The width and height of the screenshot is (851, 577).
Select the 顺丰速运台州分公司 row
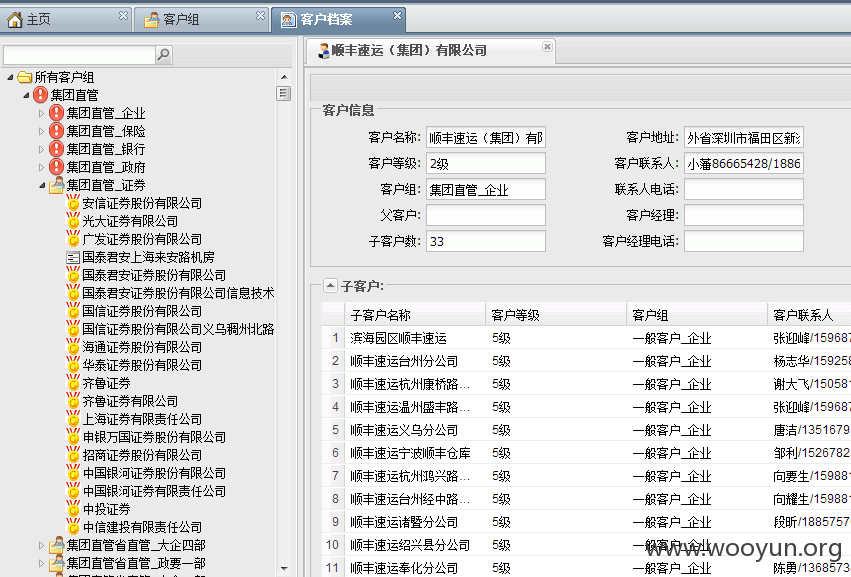pyautogui.click(x=586, y=361)
